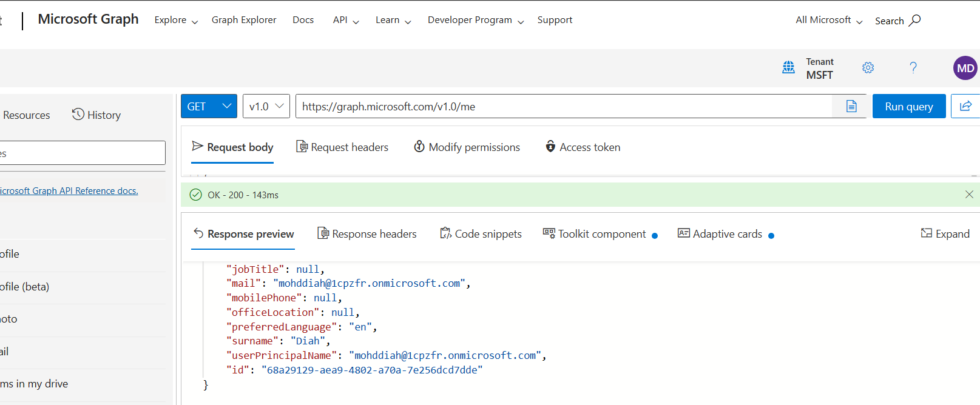Click the share query icon
This screenshot has height=405, width=980.
965,106
